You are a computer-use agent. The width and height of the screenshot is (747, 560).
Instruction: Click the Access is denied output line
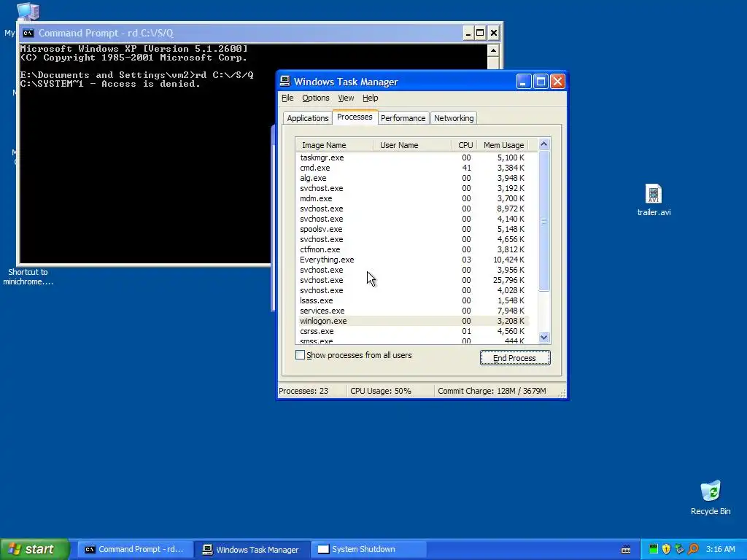point(110,84)
